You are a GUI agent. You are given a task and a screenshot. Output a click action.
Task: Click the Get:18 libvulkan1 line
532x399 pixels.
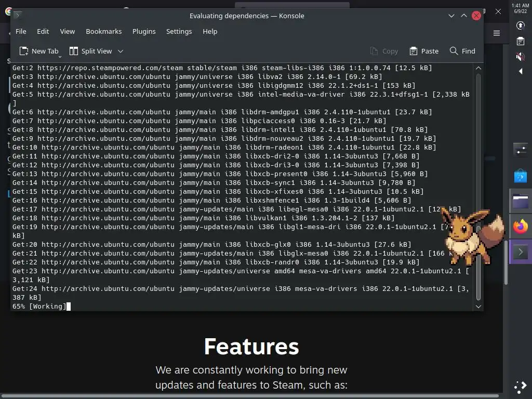[x=204, y=218]
